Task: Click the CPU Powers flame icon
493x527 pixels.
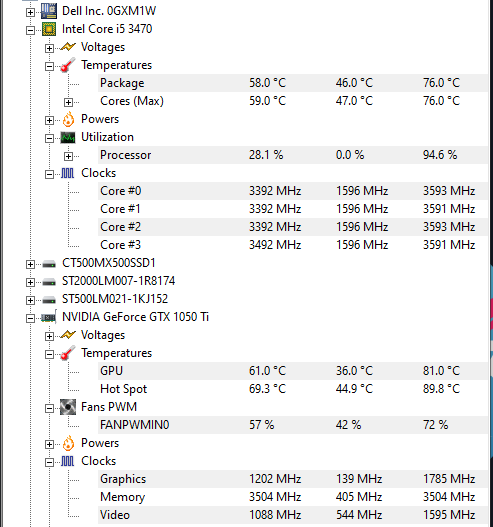Action: [x=68, y=119]
